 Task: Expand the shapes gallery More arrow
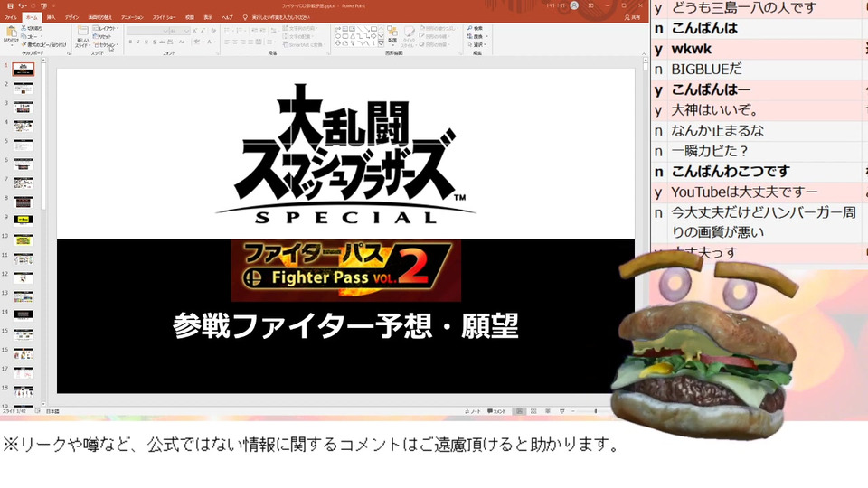tap(381, 43)
